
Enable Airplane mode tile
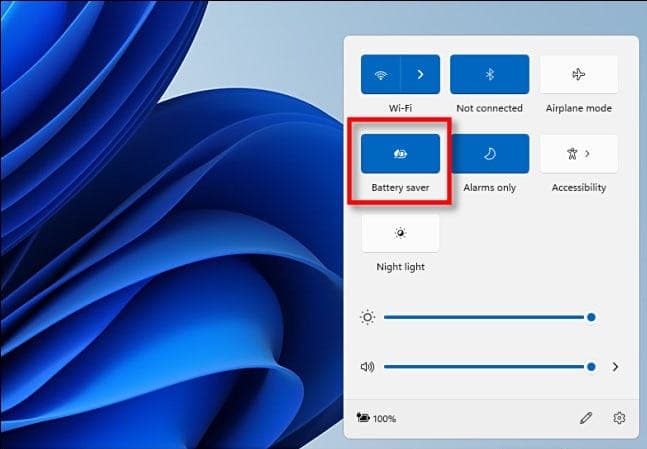click(579, 74)
